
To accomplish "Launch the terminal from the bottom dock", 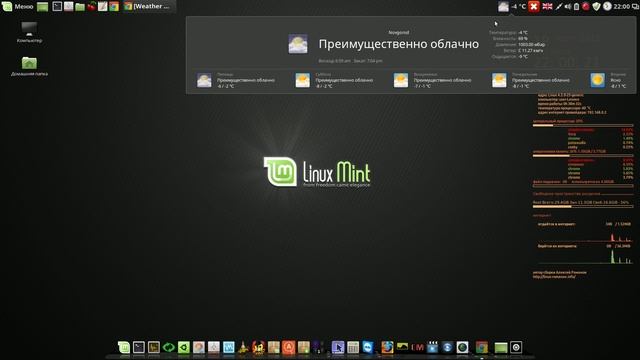I will pos(139,347).
